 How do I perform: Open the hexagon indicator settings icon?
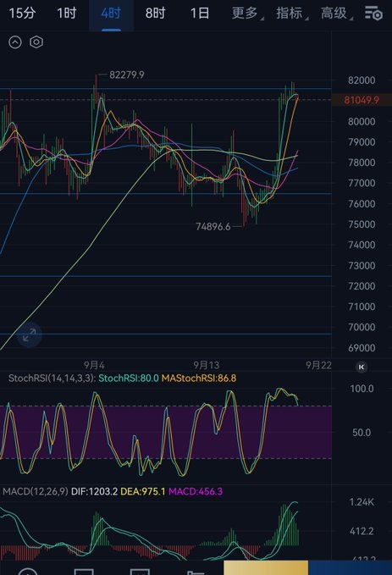click(36, 42)
